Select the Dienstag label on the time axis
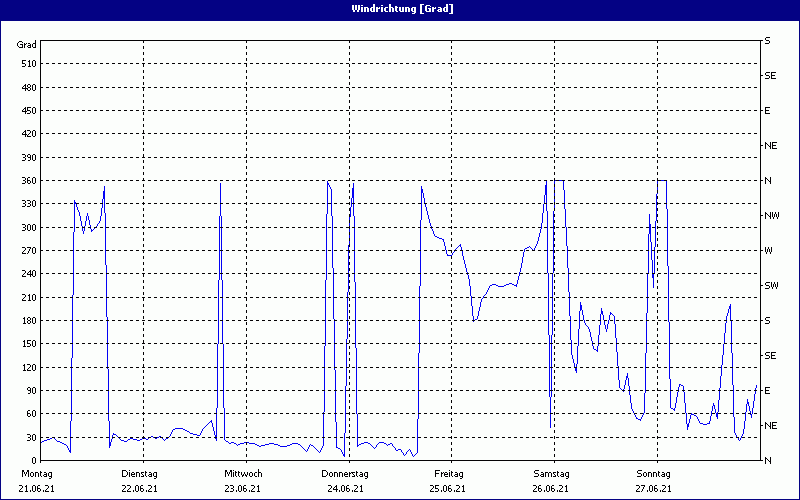Viewport: 800px width, 500px height. click(139, 473)
